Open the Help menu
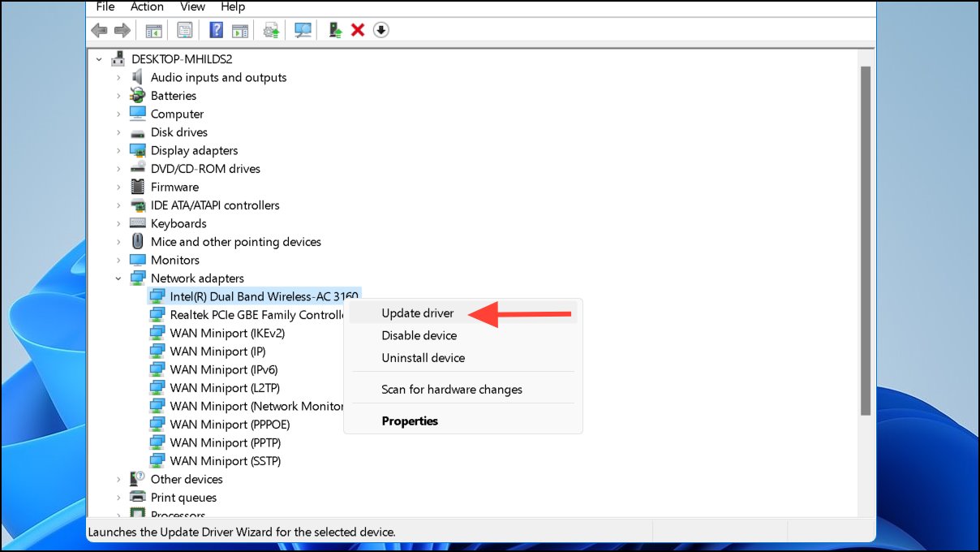This screenshot has width=980, height=552. click(233, 6)
